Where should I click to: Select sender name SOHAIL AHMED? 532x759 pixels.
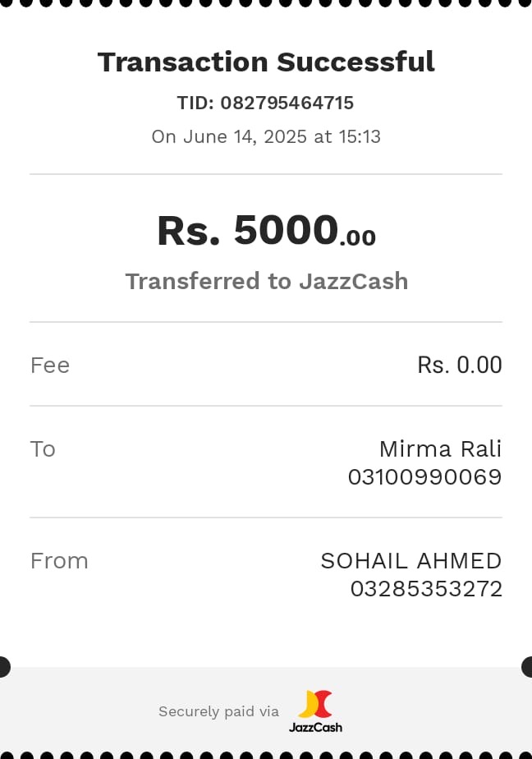point(411,561)
